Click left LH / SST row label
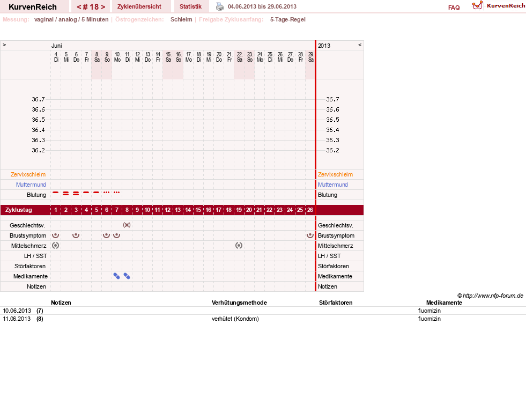Image resolution: width=526 pixels, height=420 pixels. tap(35, 256)
